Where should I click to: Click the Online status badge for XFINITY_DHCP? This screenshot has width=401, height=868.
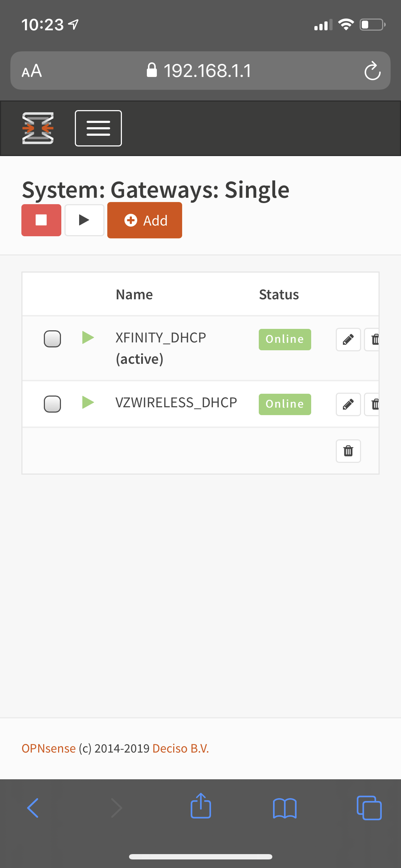284,339
